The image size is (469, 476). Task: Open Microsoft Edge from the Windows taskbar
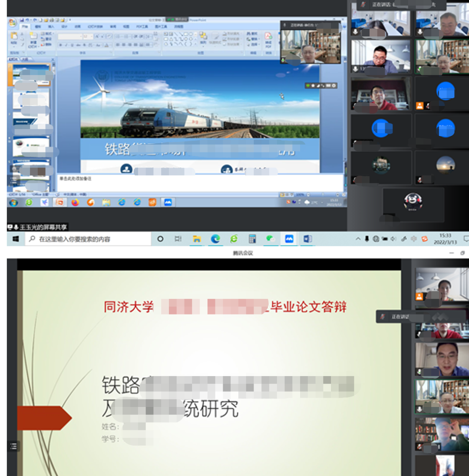click(215, 239)
